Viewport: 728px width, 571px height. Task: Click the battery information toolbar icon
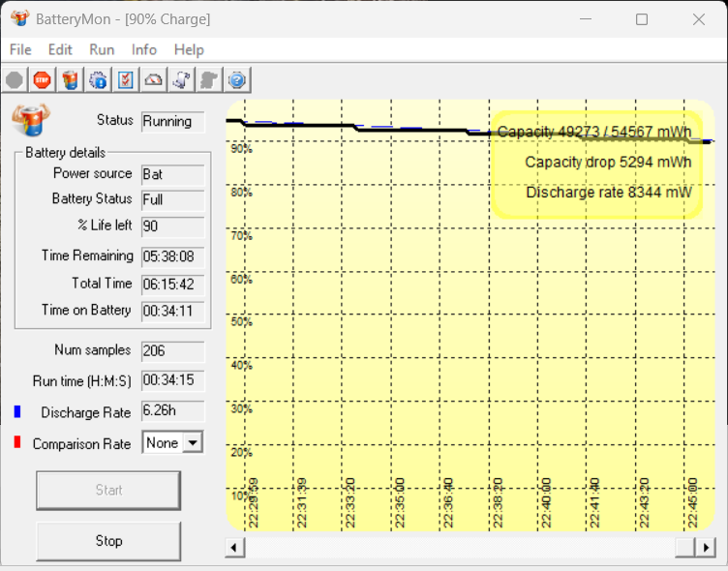tap(70, 80)
